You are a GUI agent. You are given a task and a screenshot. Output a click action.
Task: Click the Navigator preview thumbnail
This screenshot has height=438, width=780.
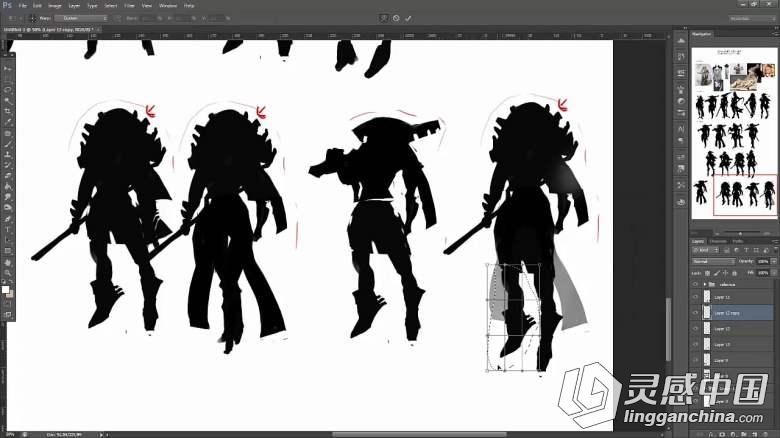click(735, 133)
